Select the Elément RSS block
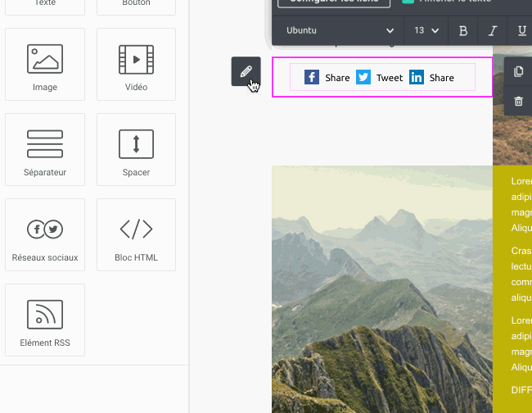Image resolution: width=532 pixels, height=413 pixels. coord(45,320)
